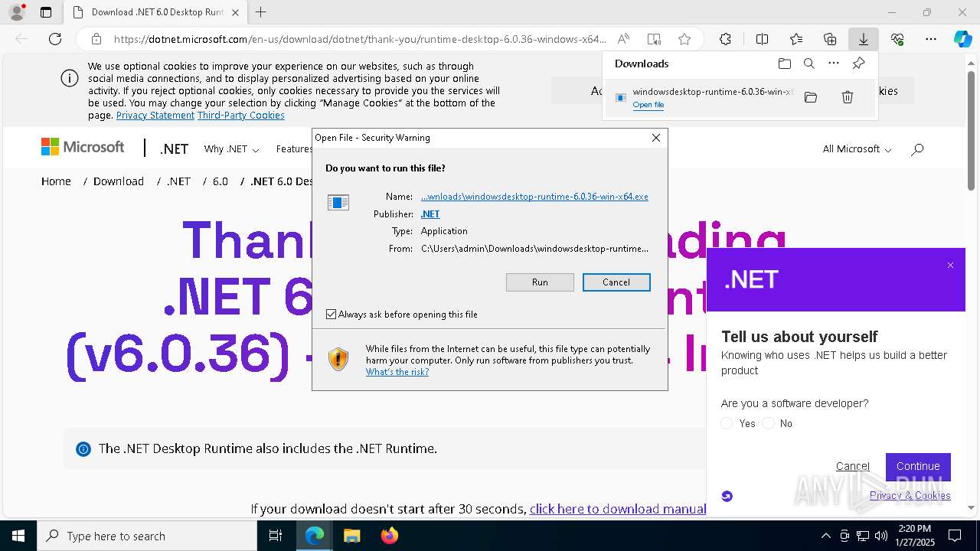Open Browser essentials heart icon
This screenshot has width=980, height=551.
pos(897,39)
